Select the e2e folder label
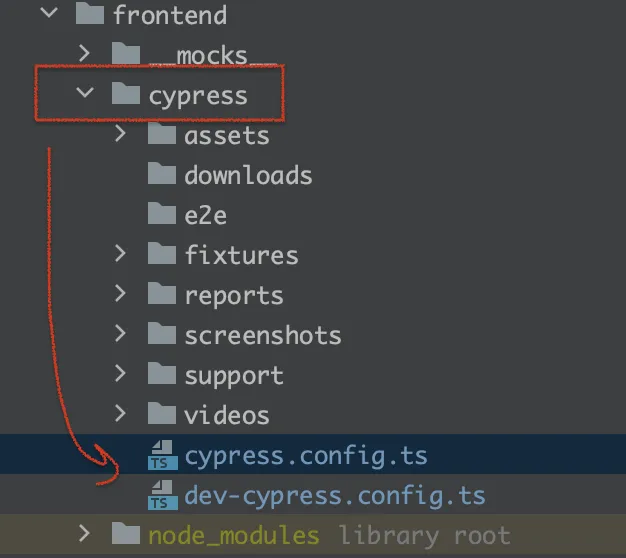The width and height of the screenshot is (626, 558). [x=206, y=216]
